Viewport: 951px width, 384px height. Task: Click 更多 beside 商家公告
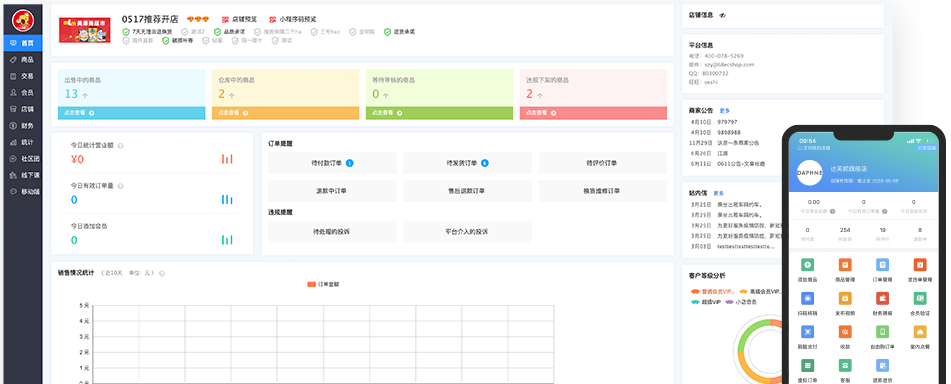point(725,110)
